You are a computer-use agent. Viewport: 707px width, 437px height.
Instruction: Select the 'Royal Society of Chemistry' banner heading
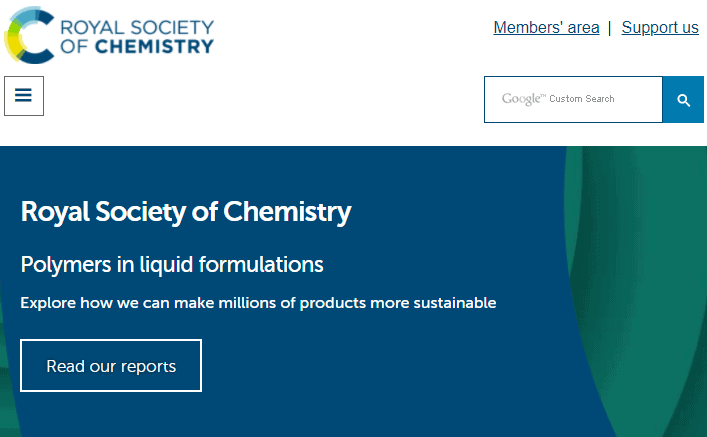(186, 212)
